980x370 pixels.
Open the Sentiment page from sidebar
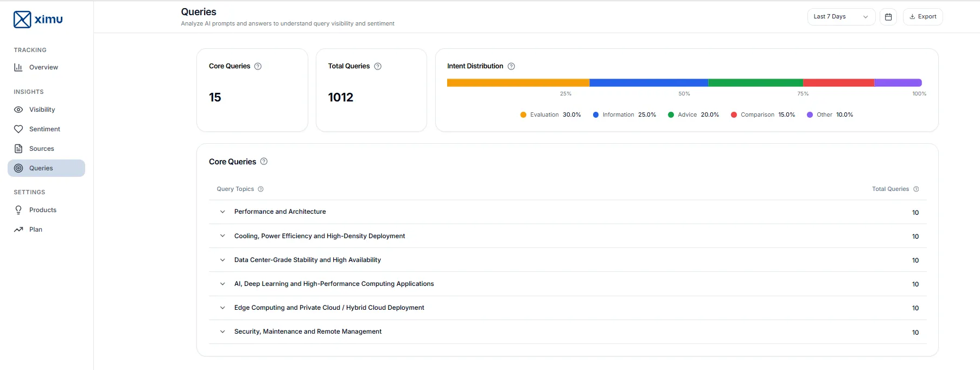pos(44,129)
